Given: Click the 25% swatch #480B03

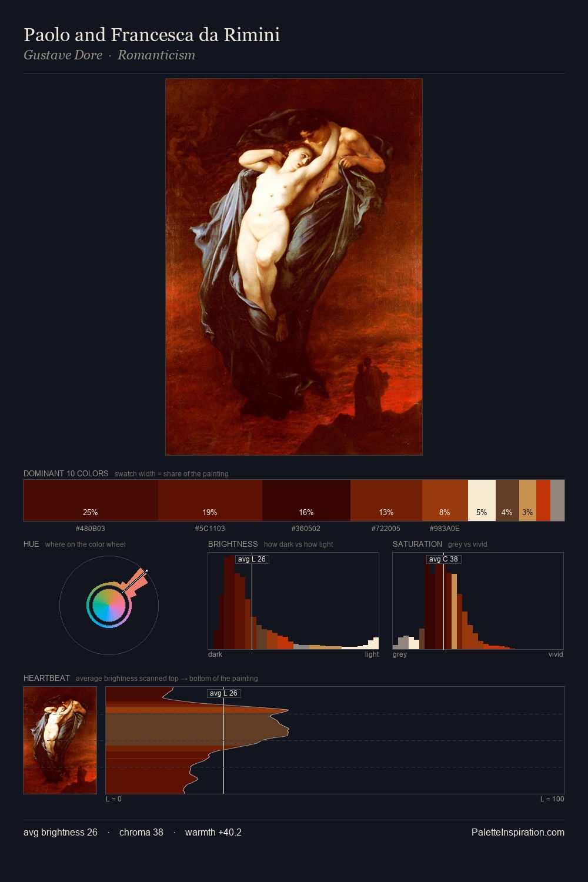Looking at the screenshot, I should [91, 500].
